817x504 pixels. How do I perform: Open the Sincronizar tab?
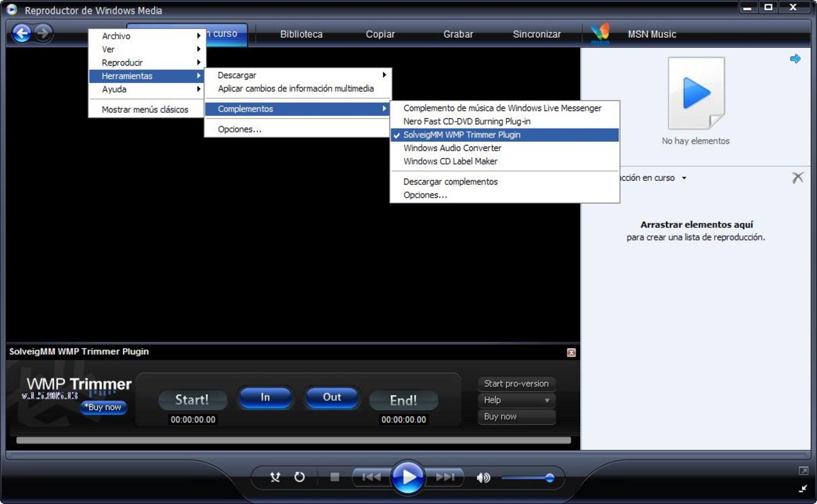[x=537, y=34]
